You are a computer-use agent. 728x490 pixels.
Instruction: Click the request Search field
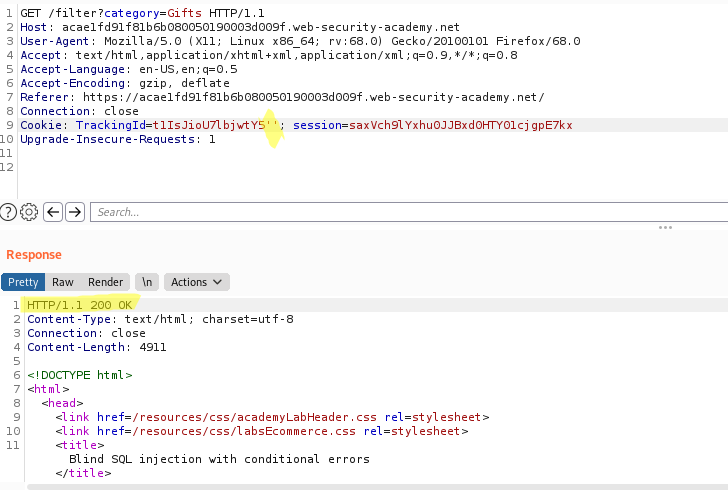click(409, 212)
